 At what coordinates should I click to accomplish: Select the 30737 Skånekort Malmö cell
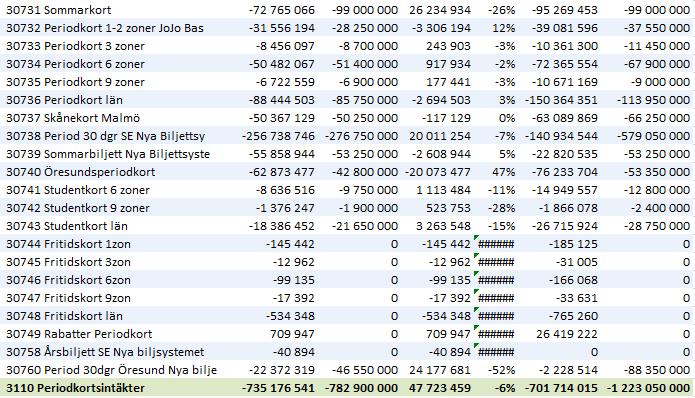pyautogui.click(x=73, y=118)
